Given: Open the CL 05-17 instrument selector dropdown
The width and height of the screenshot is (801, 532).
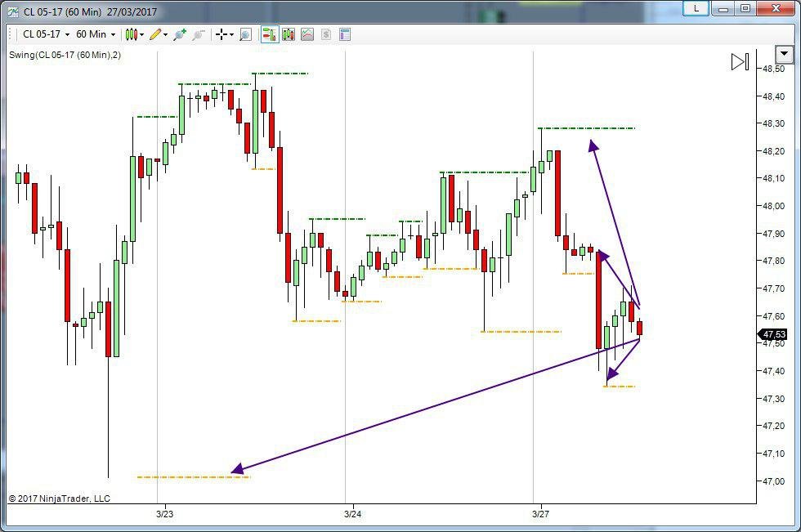Looking at the screenshot, I should click(x=46, y=34).
